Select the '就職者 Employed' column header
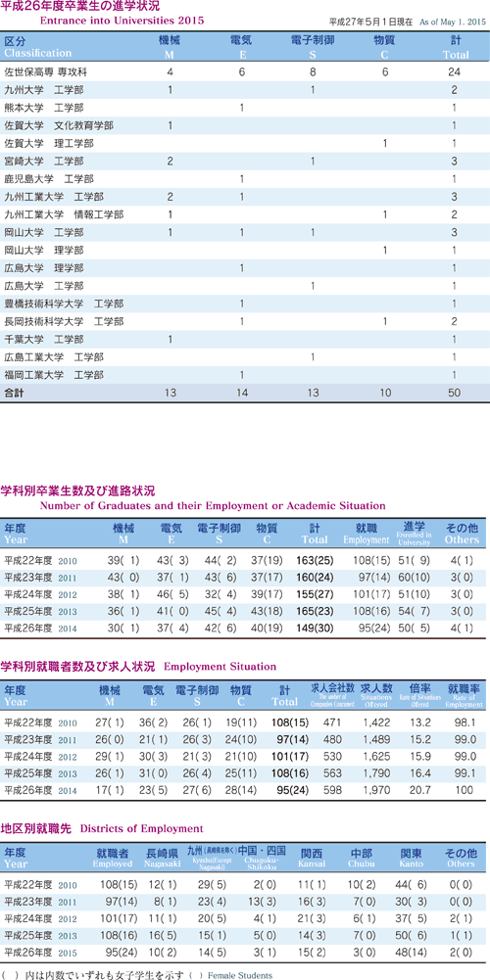Image resolution: width=490 pixels, height=980 pixels. point(113,858)
